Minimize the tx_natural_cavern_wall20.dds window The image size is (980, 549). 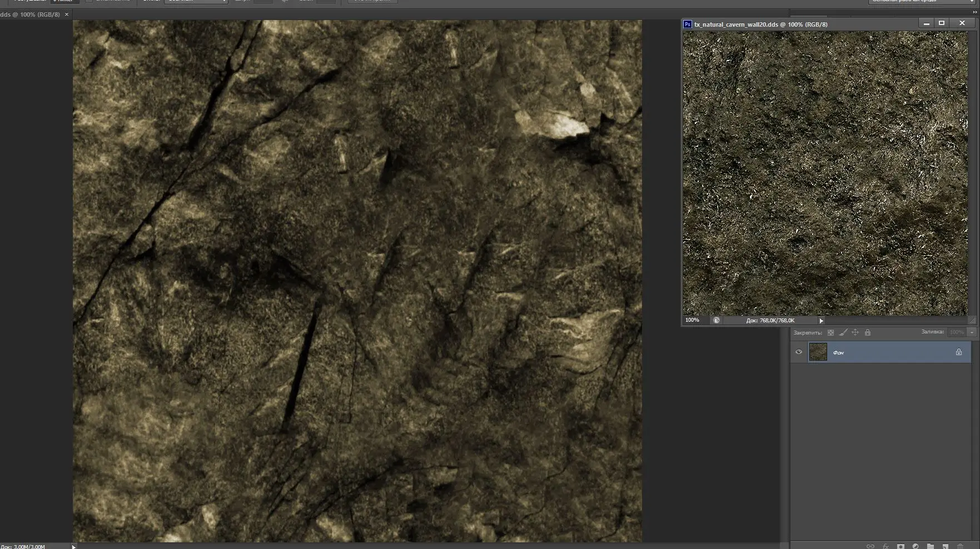[x=926, y=23]
